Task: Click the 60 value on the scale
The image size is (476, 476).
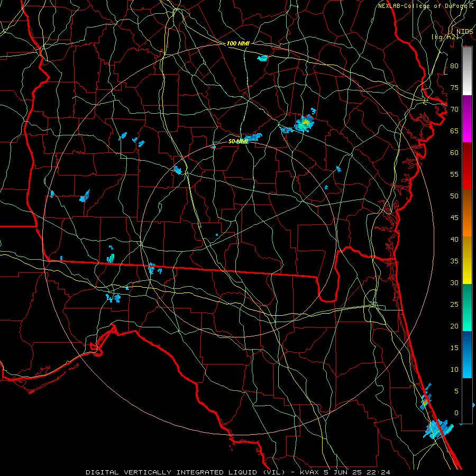Action: [454, 153]
